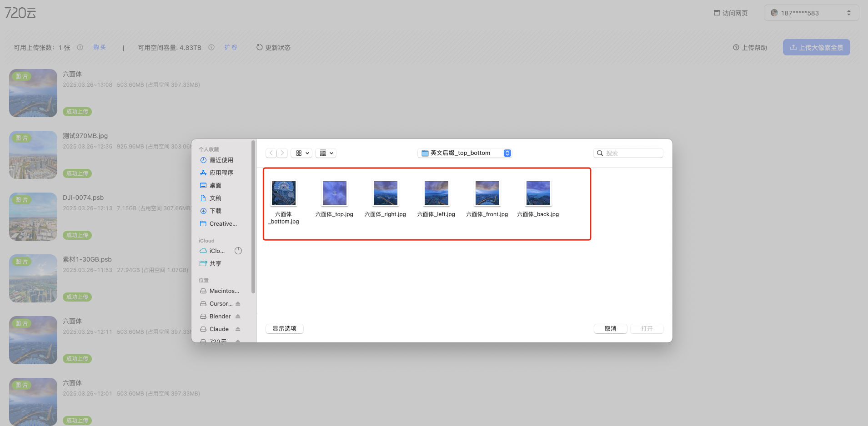Eject the Claude volume
This screenshot has width=868, height=426.
[x=238, y=329]
